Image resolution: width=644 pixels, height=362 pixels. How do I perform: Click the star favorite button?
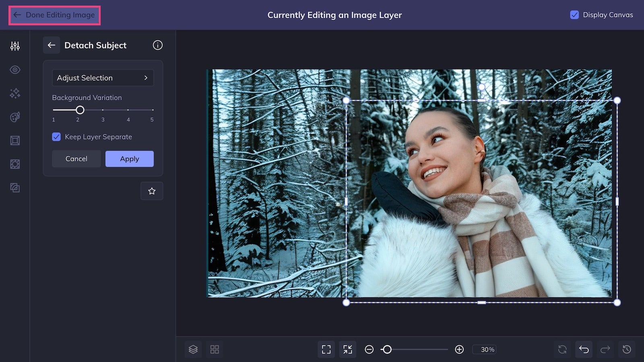(x=152, y=191)
